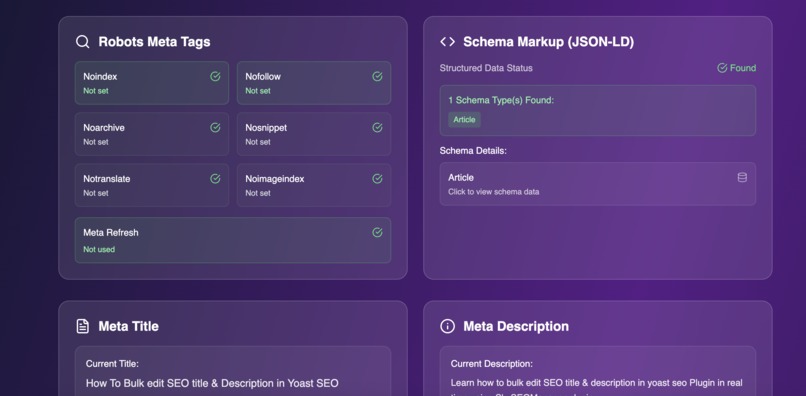Viewport: 806px width, 396px height.
Task: Click the info icon beside Meta Description
Action: (x=447, y=326)
